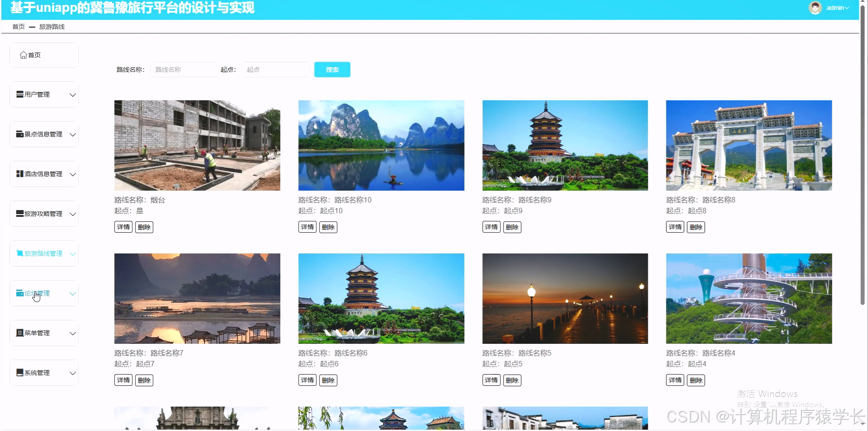Delete the 路线名称4 route
Screen dimensions: 868x431
(696, 380)
